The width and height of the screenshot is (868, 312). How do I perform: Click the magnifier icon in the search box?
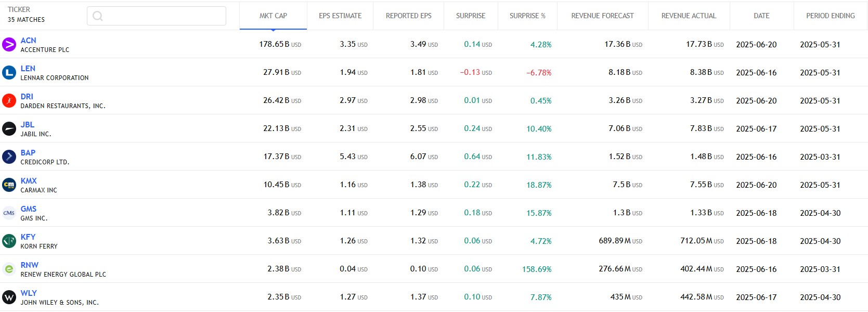click(97, 16)
